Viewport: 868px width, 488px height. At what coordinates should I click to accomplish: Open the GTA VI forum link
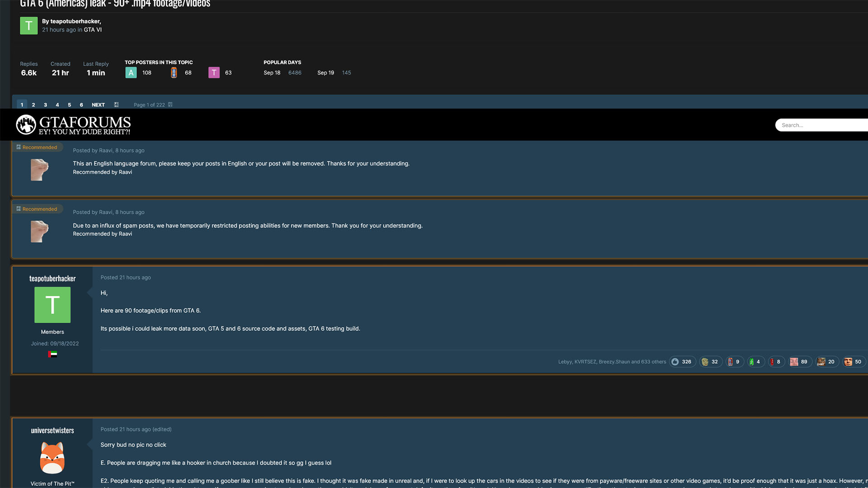pyautogui.click(x=93, y=30)
